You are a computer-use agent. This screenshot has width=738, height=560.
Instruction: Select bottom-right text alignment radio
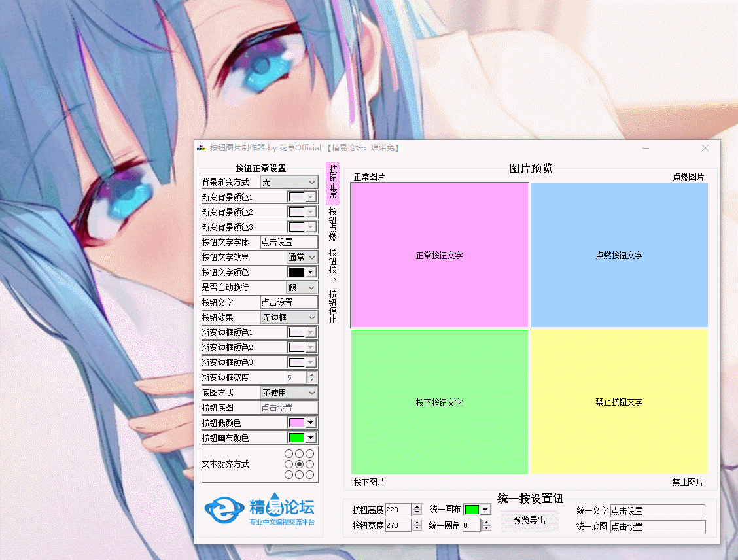(x=309, y=475)
